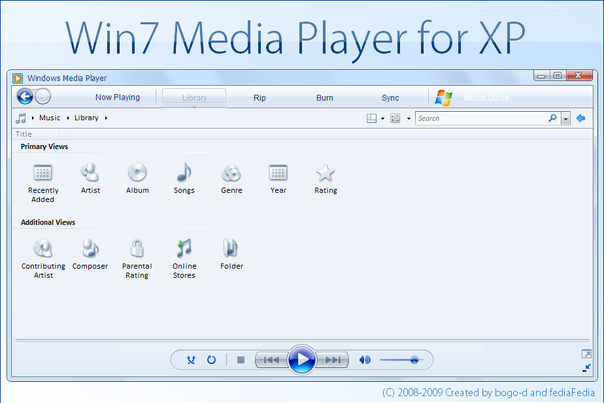Image resolution: width=604 pixels, height=403 pixels.
Task: Expand the view options dropdown arrow
Action: click(408, 119)
